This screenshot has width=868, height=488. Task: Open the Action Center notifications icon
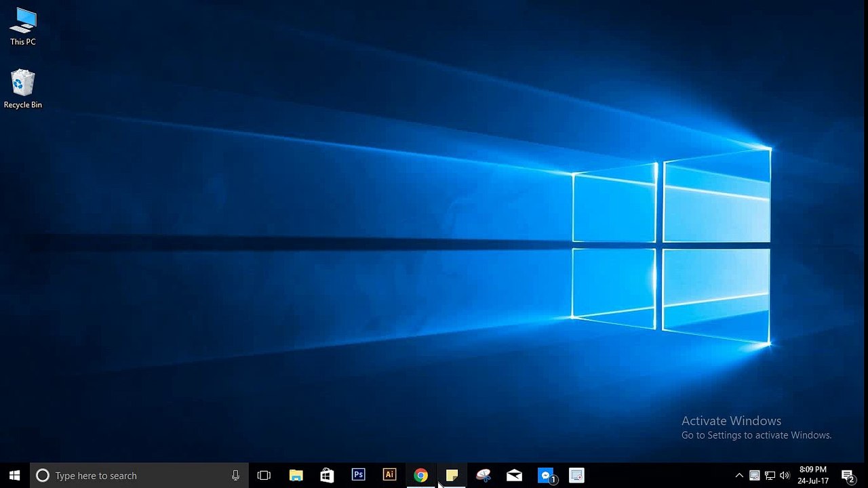point(848,476)
